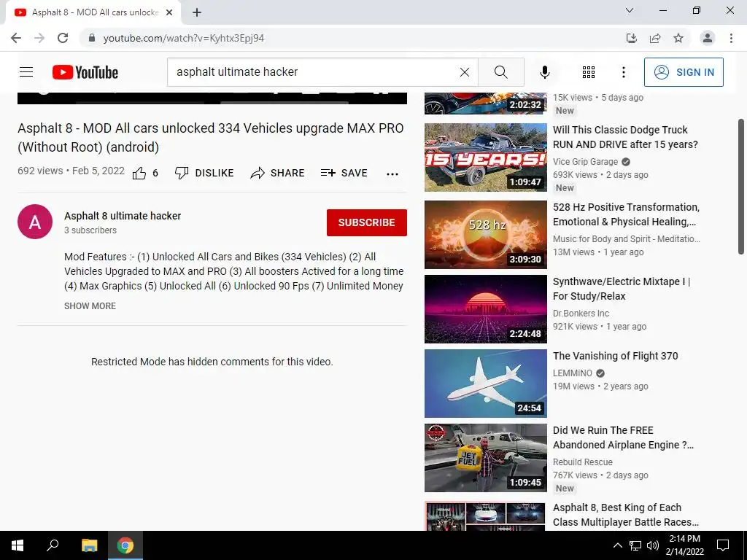Run search with magnifier button

(500, 72)
